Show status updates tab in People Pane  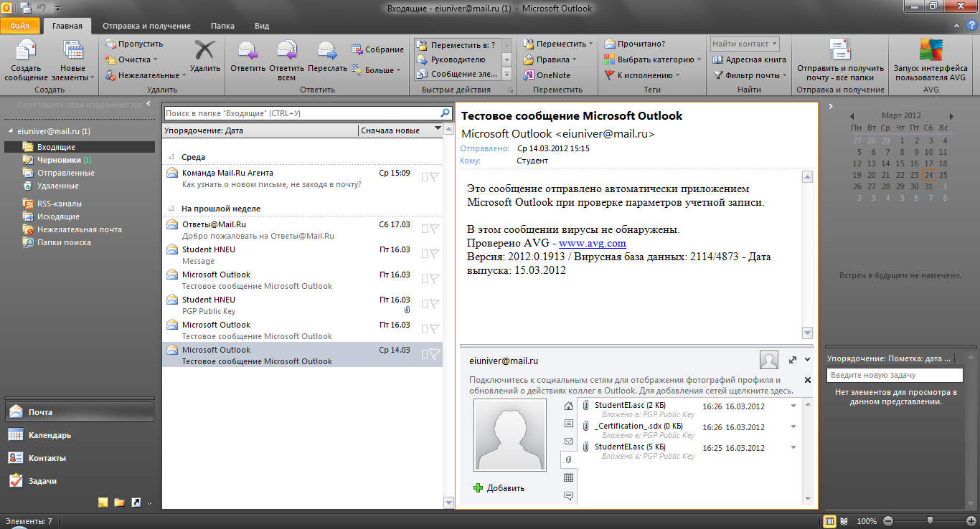pyautogui.click(x=569, y=495)
